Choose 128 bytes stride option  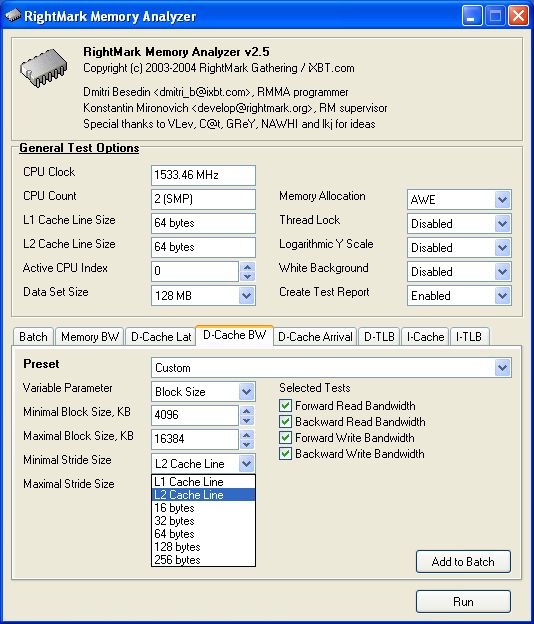tap(203, 547)
